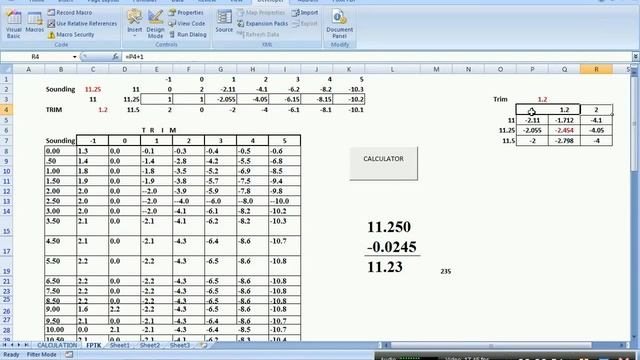Click the Insert Function fx button
640x360 pixels.
tap(115, 57)
